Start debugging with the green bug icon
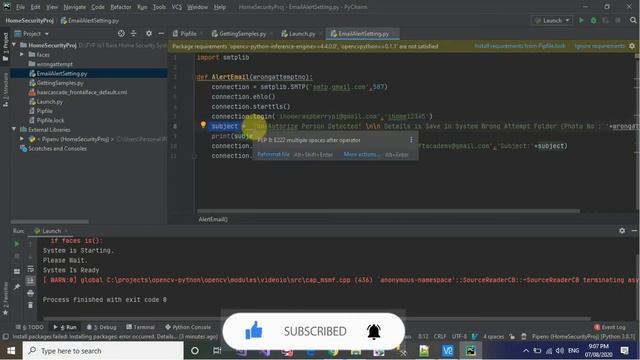Screen dimensions: 640x360 (593, 20)
